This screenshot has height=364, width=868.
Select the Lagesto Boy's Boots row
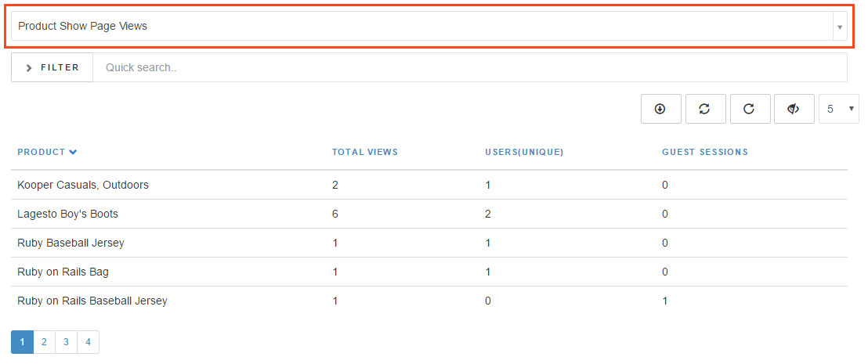pos(429,214)
